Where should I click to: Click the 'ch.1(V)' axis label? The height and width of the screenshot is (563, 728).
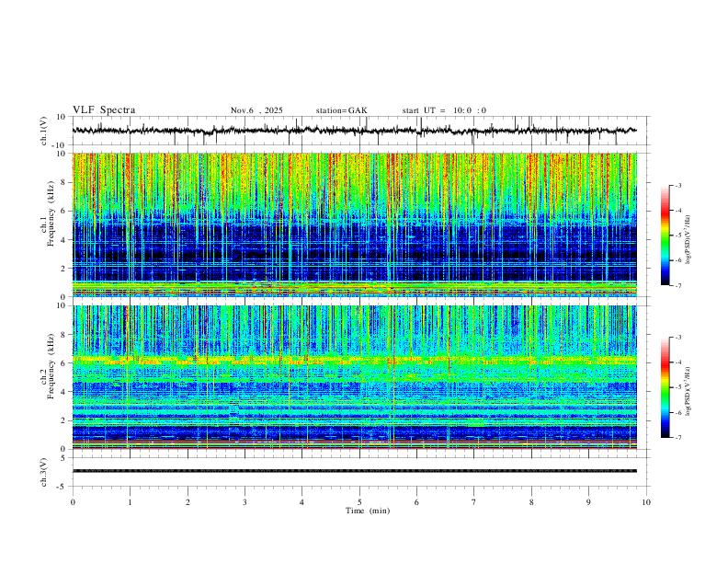tap(44, 131)
